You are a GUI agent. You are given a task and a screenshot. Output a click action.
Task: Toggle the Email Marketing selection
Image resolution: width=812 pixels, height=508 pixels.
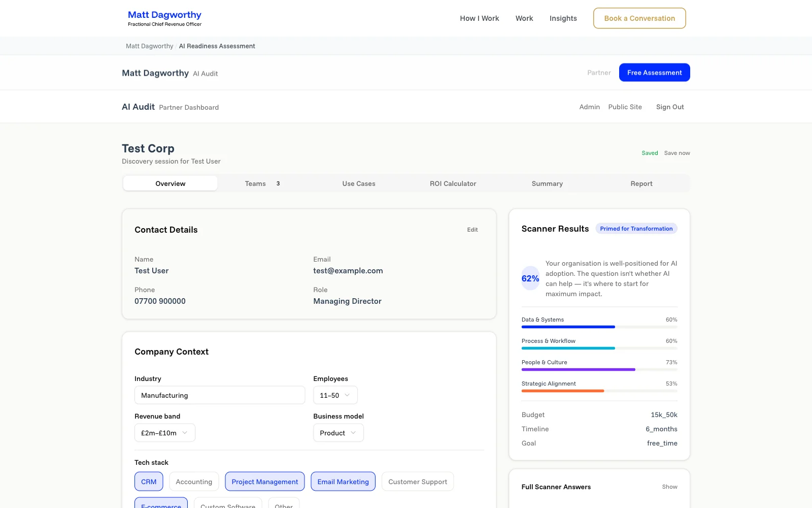point(343,481)
